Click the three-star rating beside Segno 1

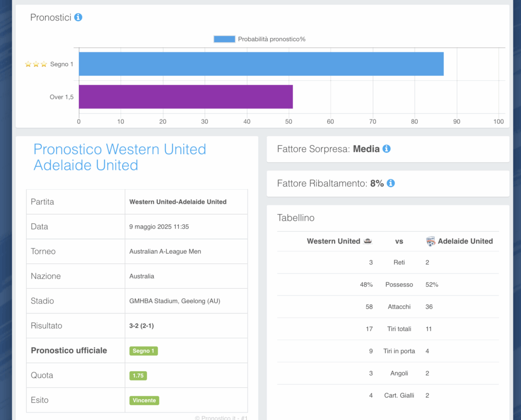point(36,64)
